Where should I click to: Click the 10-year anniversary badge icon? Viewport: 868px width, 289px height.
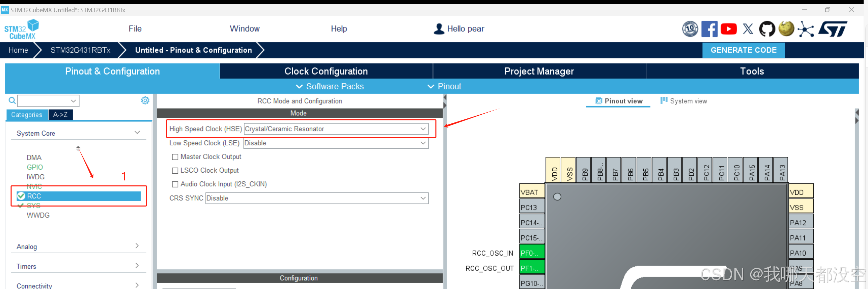(x=690, y=29)
